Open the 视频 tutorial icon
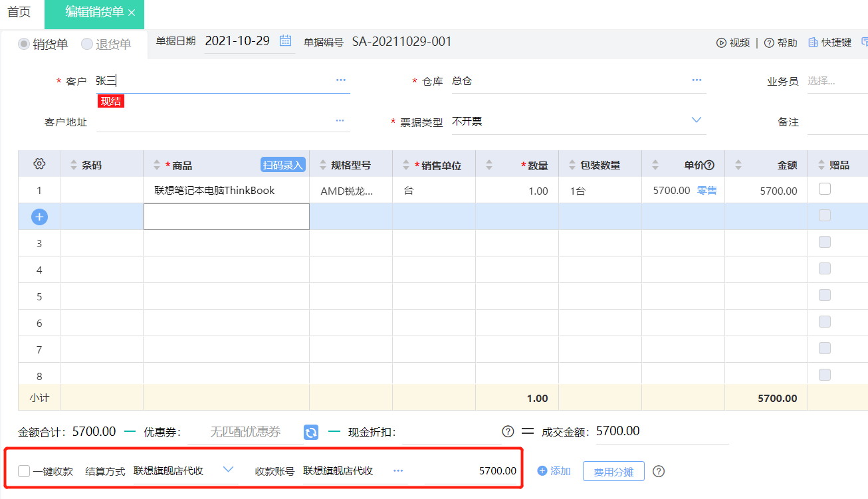 pos(721,43)
